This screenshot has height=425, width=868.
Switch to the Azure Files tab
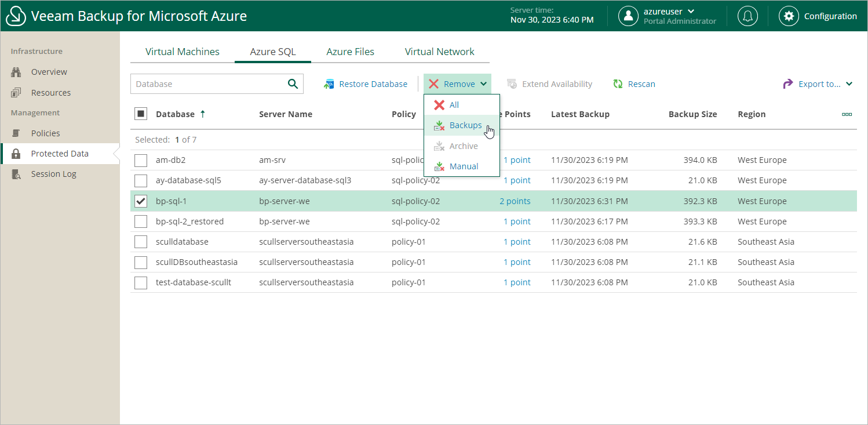[351, 52]
